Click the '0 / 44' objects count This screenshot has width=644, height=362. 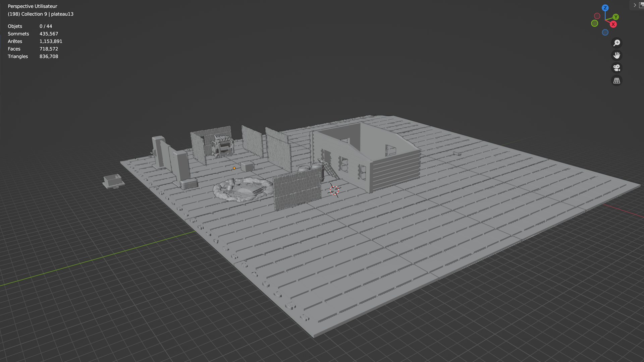tap(46, 26)
